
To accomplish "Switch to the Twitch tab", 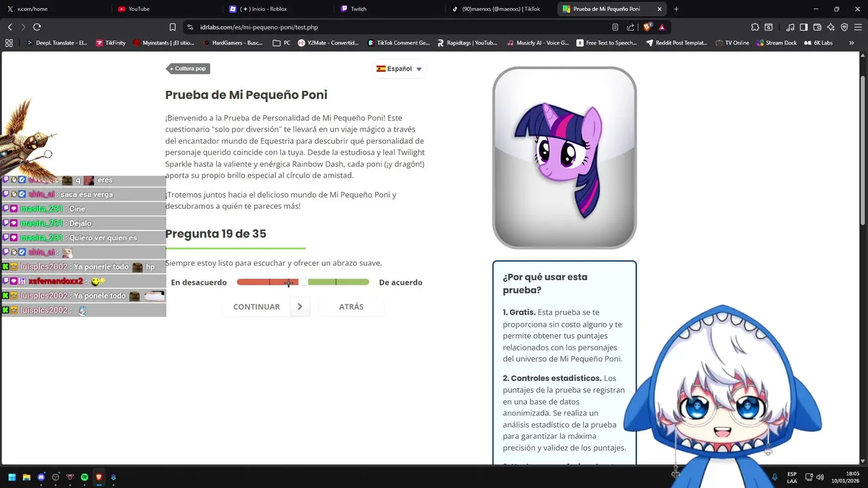I will pos(389,9).
